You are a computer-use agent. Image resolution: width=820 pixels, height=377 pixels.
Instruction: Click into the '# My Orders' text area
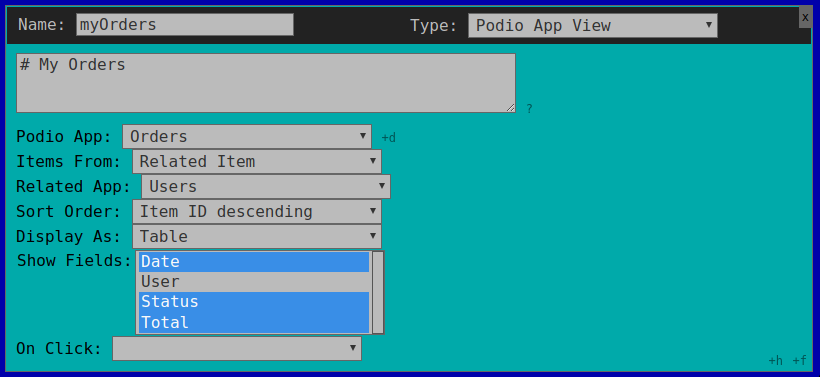266,83
